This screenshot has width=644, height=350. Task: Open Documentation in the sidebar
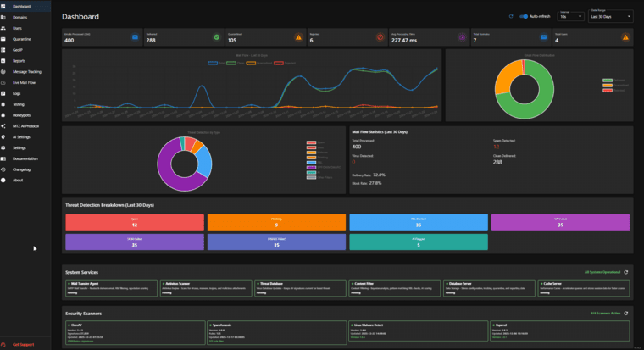click(x=25, y=158)
